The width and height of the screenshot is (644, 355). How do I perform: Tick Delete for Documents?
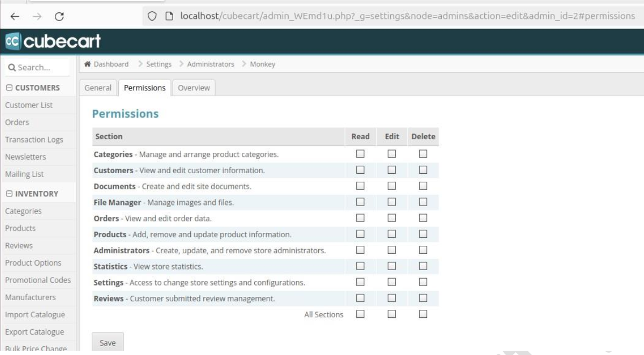tap(423, 186)
